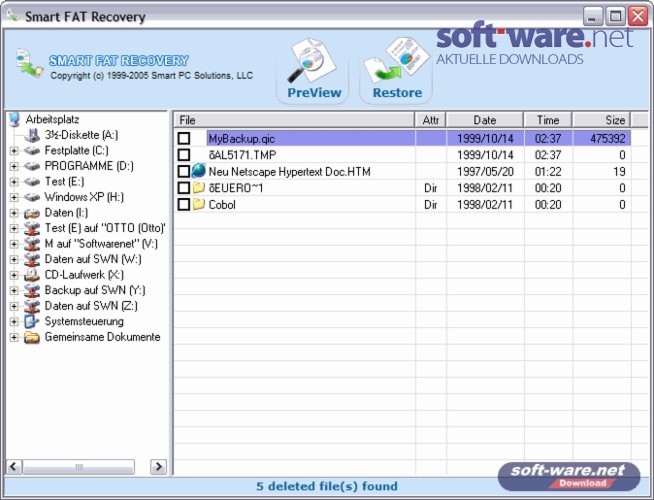654x500 pixels.
Task: Click the 01:22 time cell
Action: point(548,172)
